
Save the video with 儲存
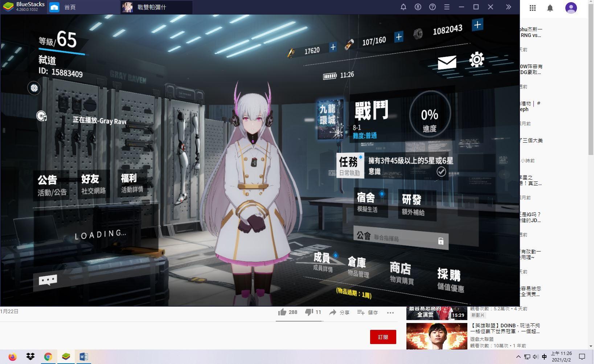[x=367, y=312]
